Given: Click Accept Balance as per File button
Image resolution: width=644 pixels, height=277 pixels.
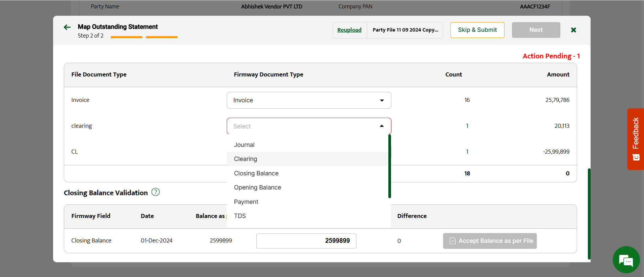Looking at the screenshot, I should click(490, 241).
